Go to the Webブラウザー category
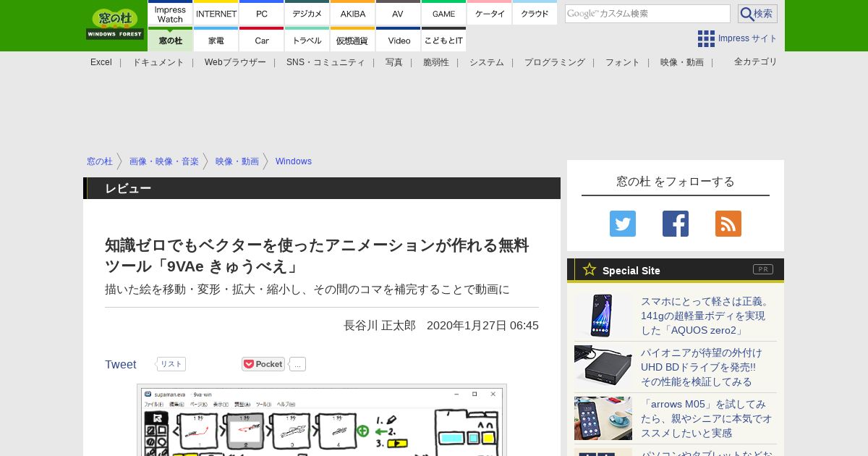 click(x=235, y=62)
